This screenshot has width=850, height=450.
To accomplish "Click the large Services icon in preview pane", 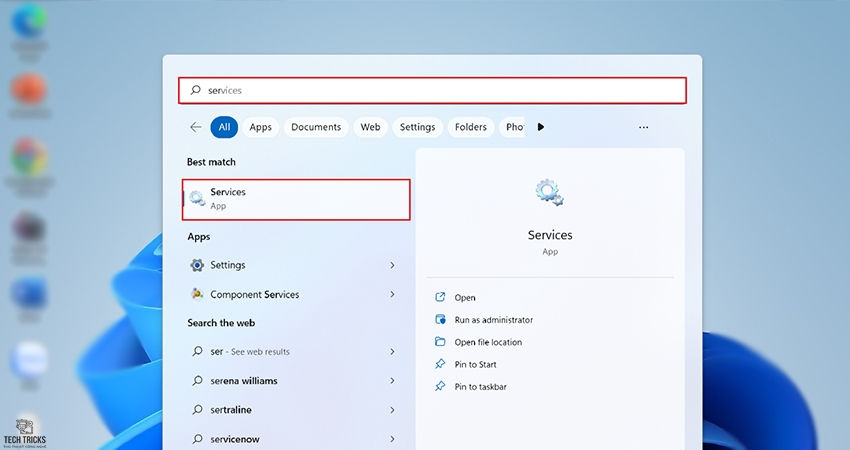I will [550, 192].
